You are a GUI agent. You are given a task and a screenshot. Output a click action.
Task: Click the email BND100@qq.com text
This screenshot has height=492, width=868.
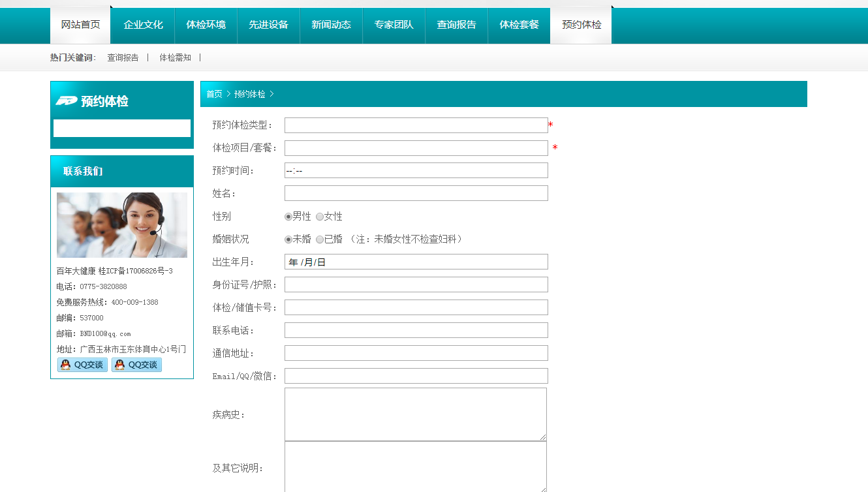tap(105, 333)
